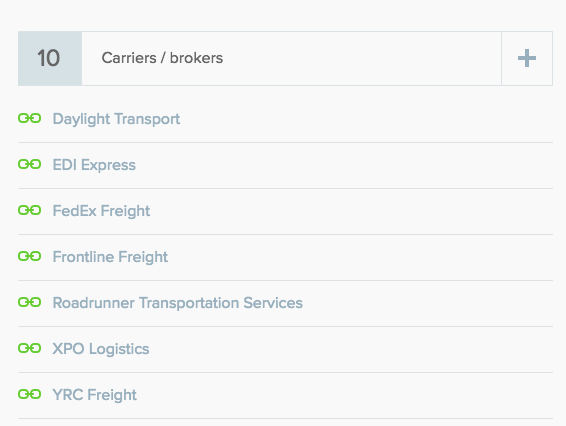Open the EDI Express carrier
Viewport: 566px width, 426px height.
94,165
